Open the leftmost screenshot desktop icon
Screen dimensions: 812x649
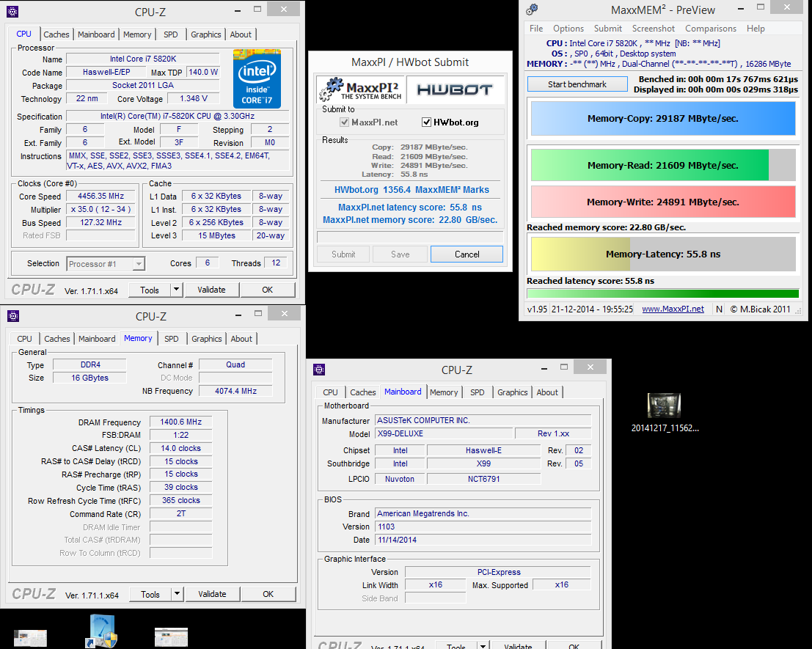click(31, 637)
